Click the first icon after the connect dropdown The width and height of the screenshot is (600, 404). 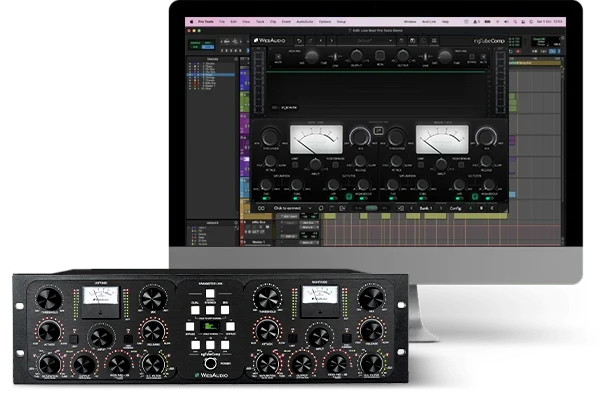(321, 208)
